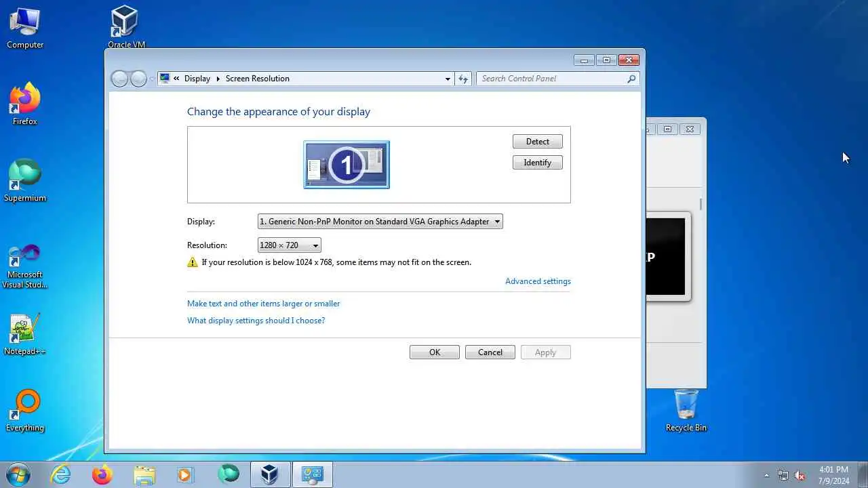Click the Identify button
The height and width of the screenshot is (488, 868).
point(538,163)
